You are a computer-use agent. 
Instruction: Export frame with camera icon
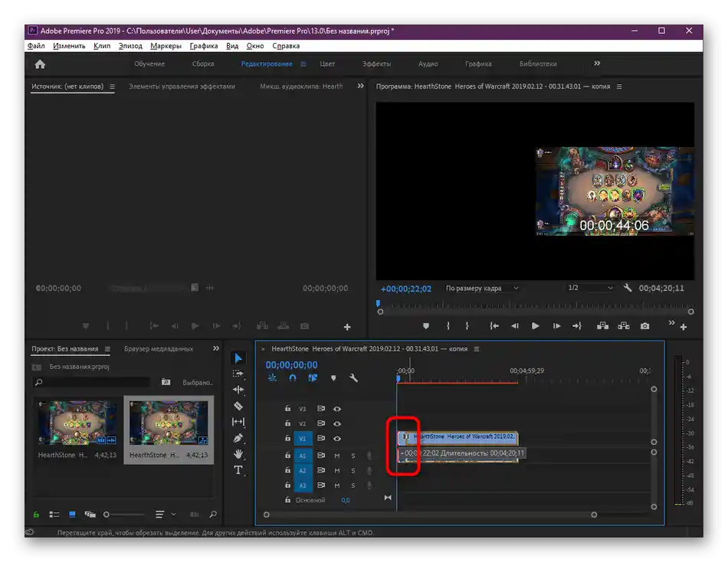(x=645, y=325)
